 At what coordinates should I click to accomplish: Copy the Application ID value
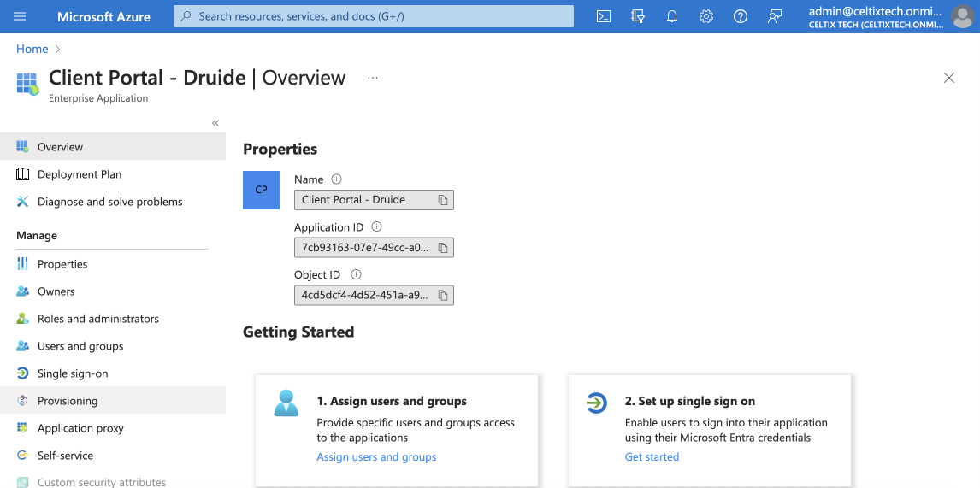tap(443, 248)
